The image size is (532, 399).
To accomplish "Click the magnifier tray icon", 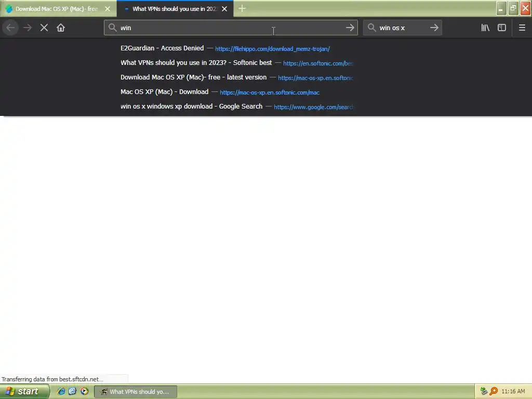I will coord(494,392).
